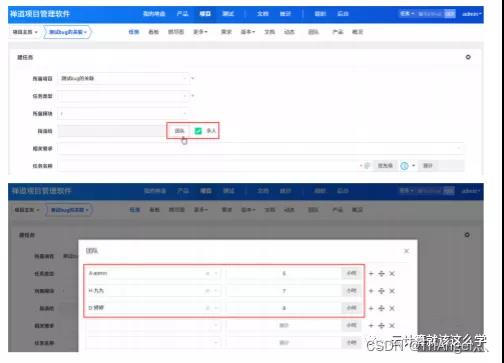Image resolution: width=504 pixels, height=363 pixels.
Task: Open the admin user menu in undimmed header
Action: click(x=472, y=14)
